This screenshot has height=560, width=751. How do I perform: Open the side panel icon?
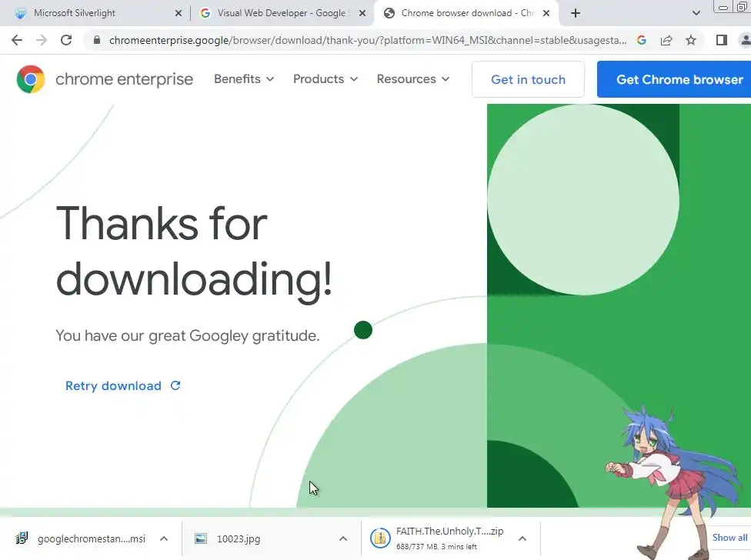point(721,40)
